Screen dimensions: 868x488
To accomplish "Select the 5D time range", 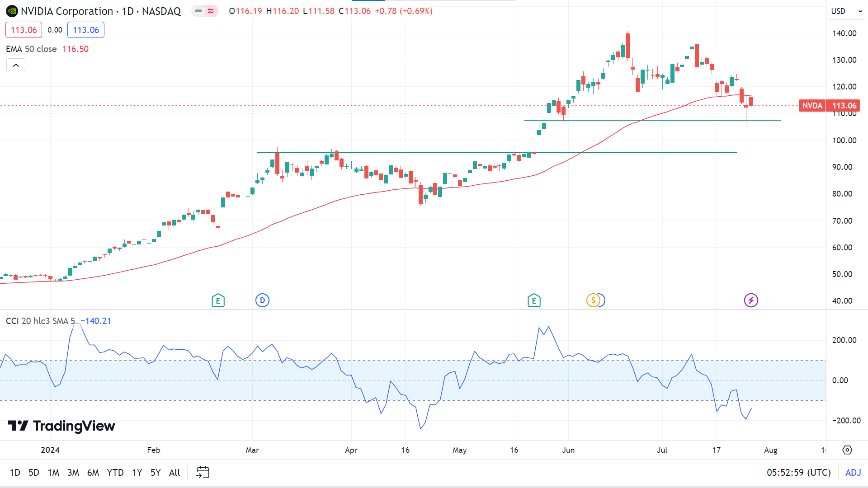I will click(34, 473).
